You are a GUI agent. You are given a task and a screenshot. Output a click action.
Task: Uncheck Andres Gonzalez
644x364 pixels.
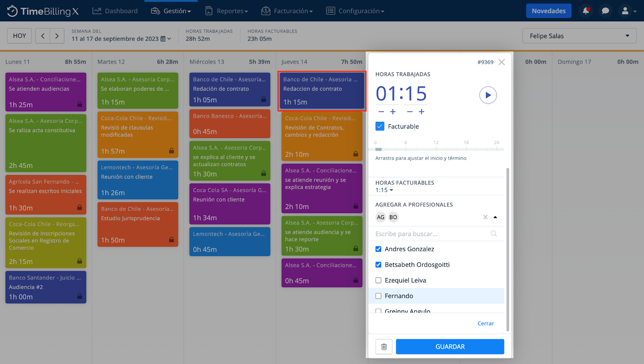click(x=378, y=249)
